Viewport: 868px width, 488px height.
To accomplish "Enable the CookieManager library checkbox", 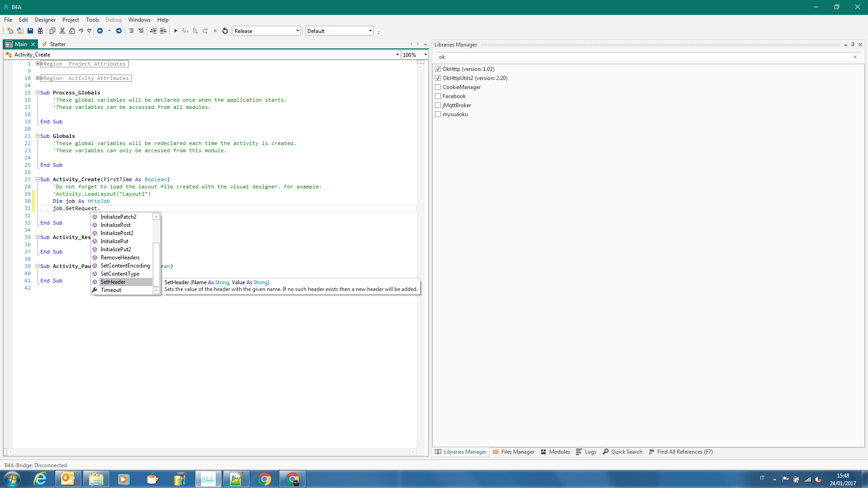I will point(438,87).
